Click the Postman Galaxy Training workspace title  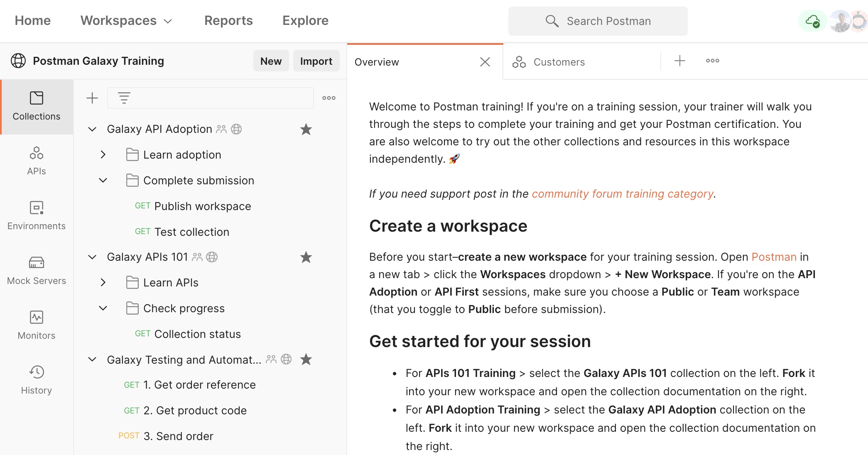coord(98,61)
